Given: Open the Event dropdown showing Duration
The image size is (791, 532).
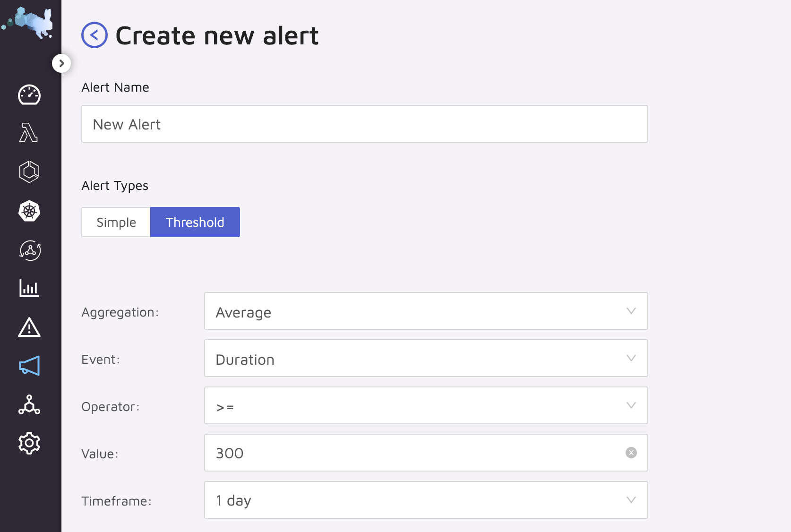Looking at the screenshot, I should 426,358.
